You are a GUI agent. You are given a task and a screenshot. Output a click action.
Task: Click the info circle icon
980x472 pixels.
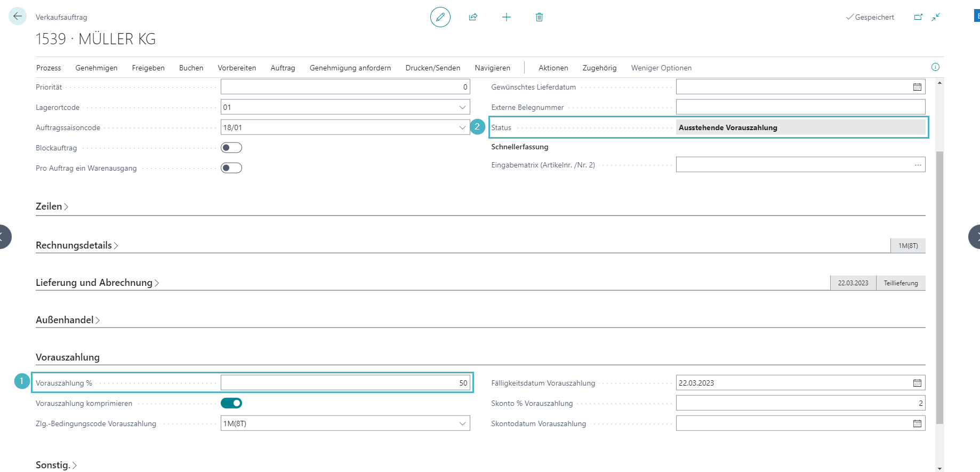[x=935, y=67]
